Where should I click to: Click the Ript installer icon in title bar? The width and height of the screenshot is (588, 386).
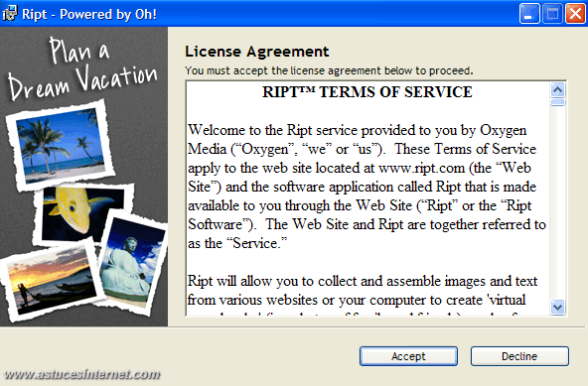tap(9, 14)
